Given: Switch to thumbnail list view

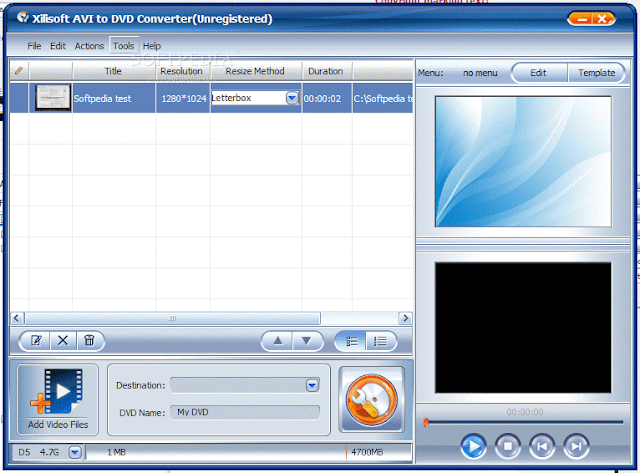Looking at the screenshot, I should 351,341.
